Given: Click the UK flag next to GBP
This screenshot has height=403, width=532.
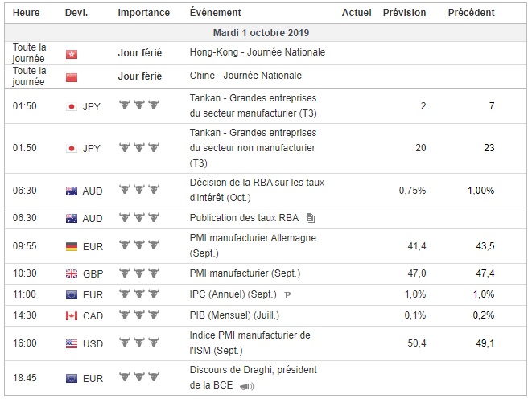Looking at the screenshot, I should pos(71,273).
